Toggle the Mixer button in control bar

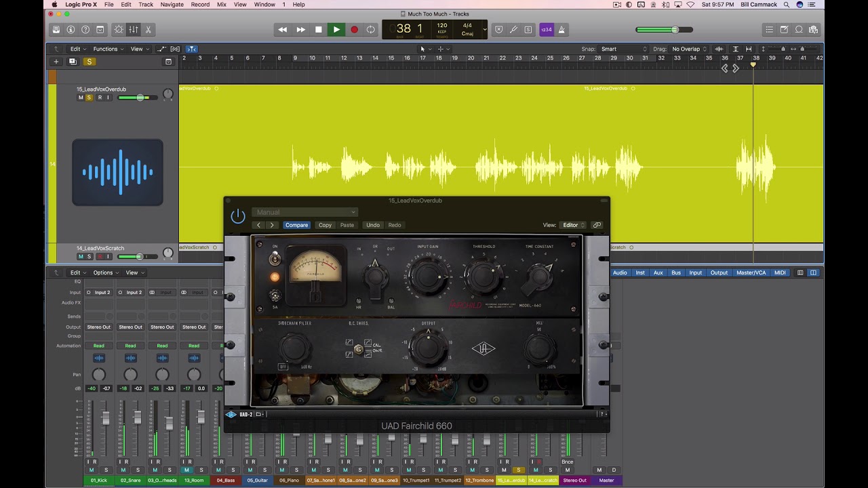click(134, 30)
